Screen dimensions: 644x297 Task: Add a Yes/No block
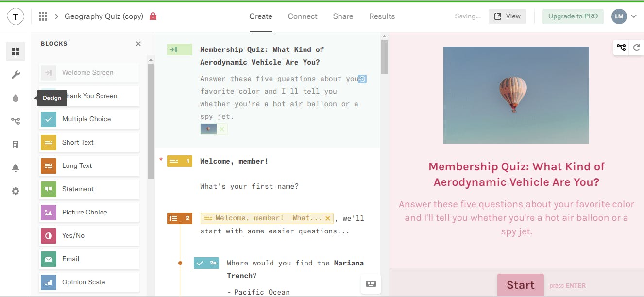click(x=89, y=236)
